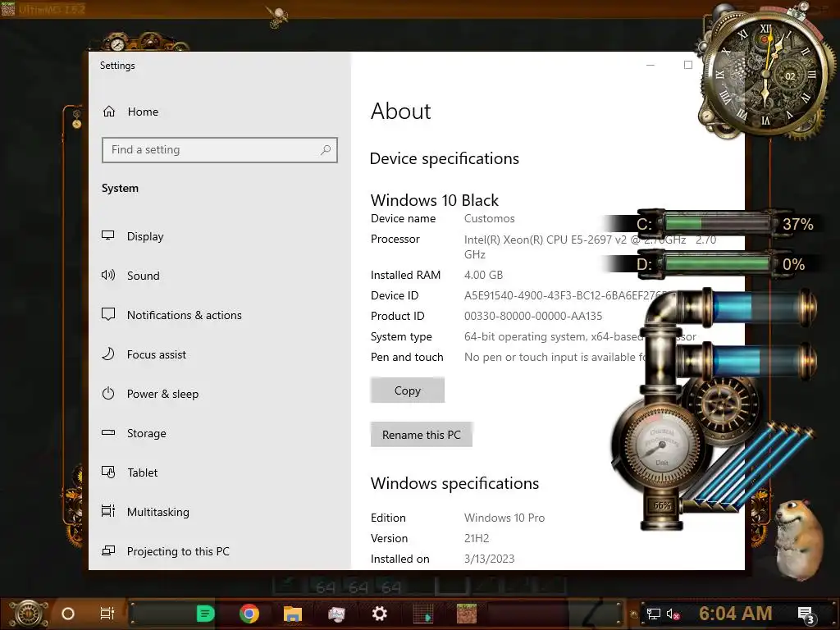
Task: Open the picture app icon on the taskbar
Action: (336, 614)
